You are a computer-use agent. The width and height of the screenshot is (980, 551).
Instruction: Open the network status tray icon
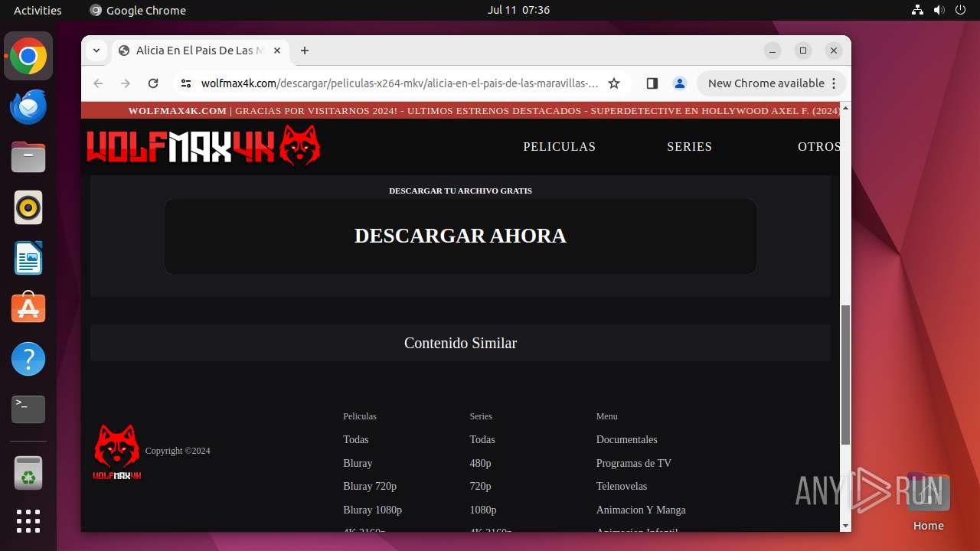pyautogui.click(x=918, y=10)
